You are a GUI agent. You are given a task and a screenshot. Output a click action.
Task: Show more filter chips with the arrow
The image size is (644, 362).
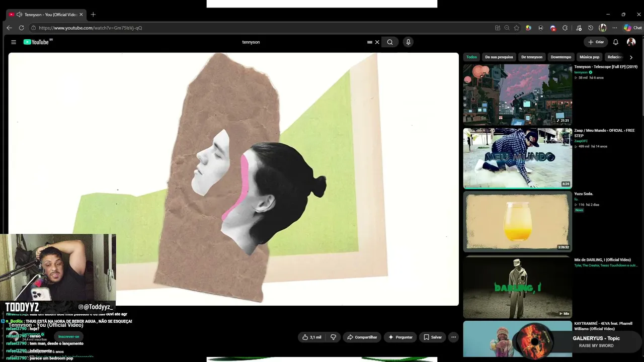[x=631, y=57]
